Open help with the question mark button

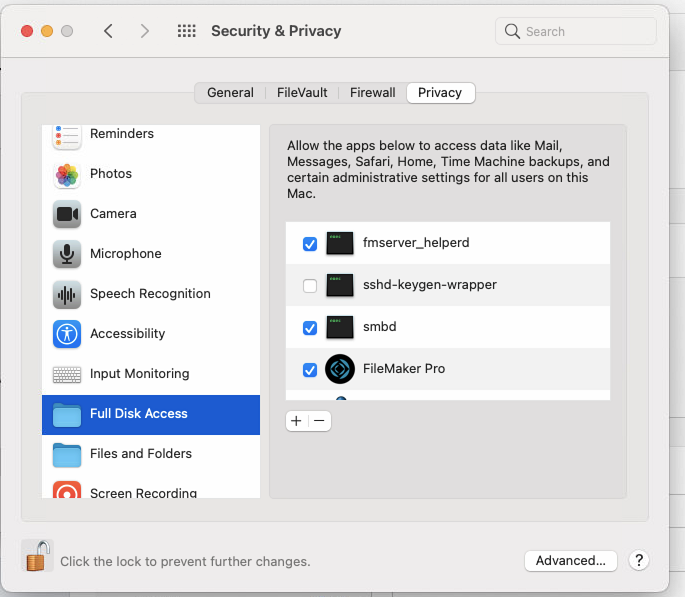pos(639,561)
